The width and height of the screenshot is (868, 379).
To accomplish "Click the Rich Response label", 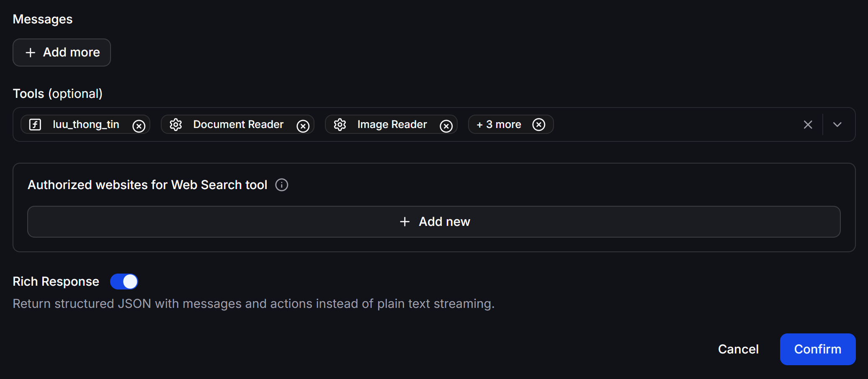I will click(56, 282).
